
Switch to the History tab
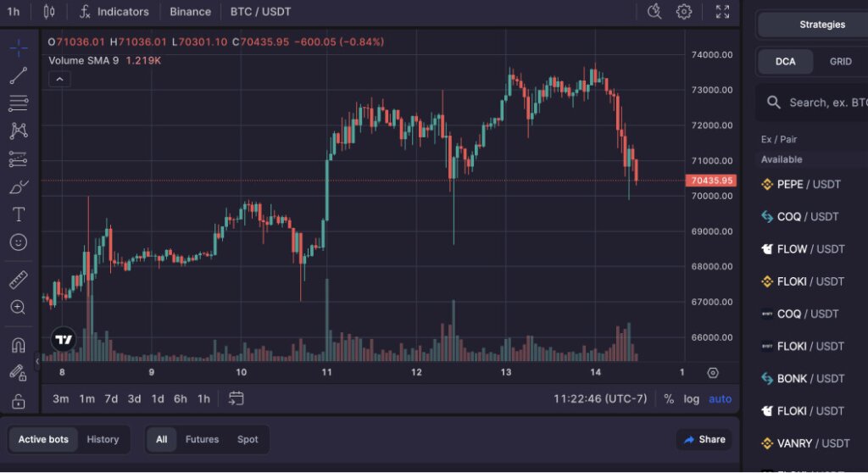coord(103,439)
